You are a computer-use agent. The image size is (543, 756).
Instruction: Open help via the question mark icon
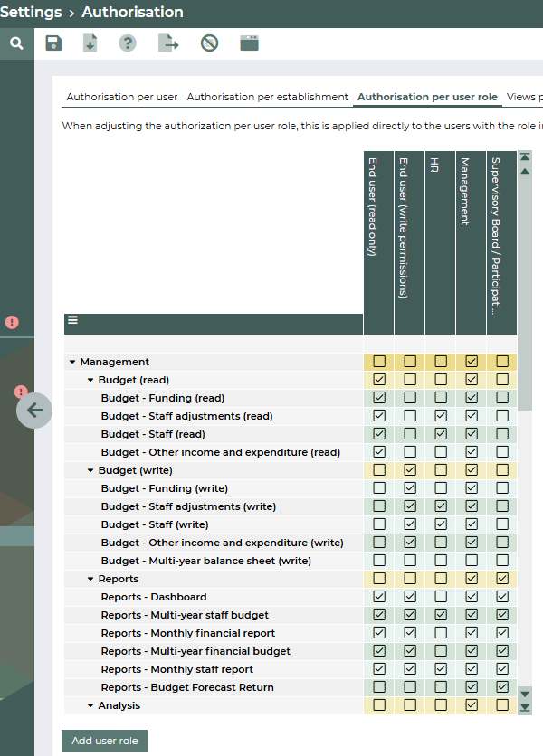(x=128, y=43)
